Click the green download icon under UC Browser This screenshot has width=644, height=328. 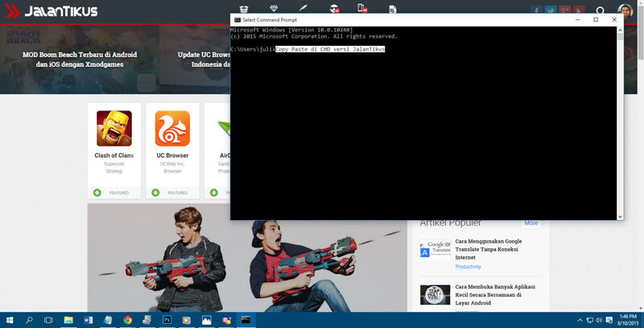pos(156,193)
